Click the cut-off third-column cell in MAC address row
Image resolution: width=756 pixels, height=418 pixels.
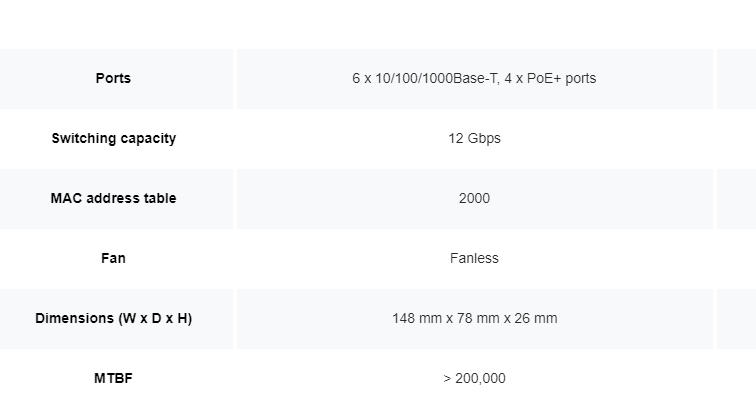[x=736, y=198]
